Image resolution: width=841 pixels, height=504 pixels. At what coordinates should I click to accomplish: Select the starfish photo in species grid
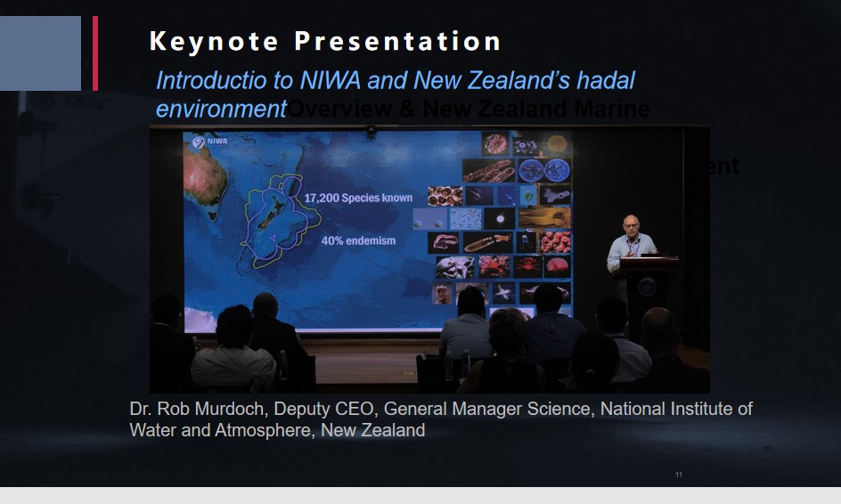tap(504, 291)
